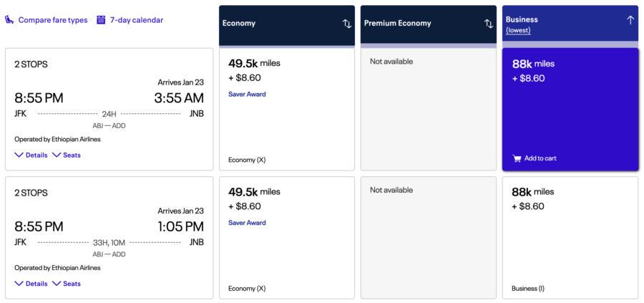
Task: Expand Details for the 24H flight
Action: coord(31,155)
